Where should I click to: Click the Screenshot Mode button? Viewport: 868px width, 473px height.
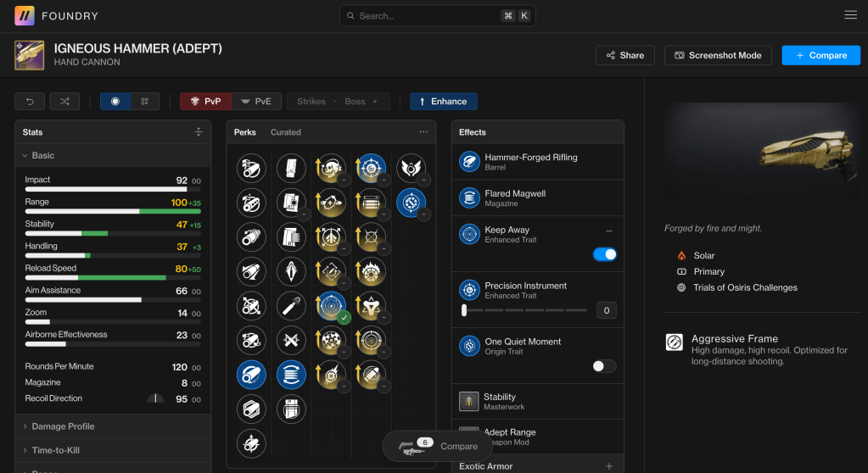click(718, 55)
